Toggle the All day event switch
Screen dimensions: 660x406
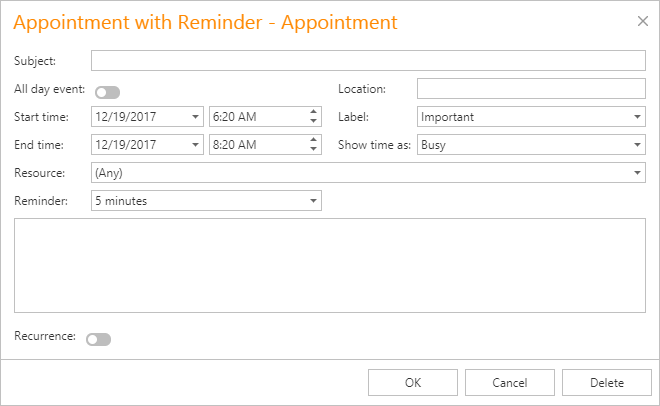point(107,92)
